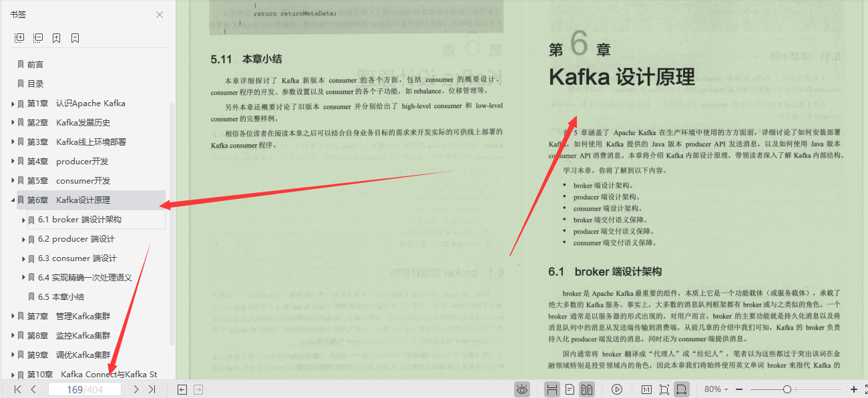Select bookmark 第1章 认识Apache Kafka
Viewport: 868px width, 398px height.
pos(76,104)
